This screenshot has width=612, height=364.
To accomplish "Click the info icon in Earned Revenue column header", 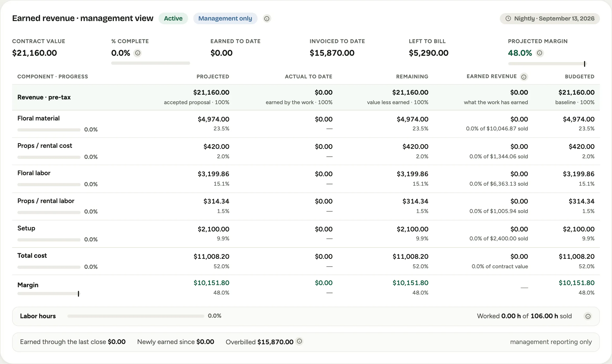I will 524,77.
